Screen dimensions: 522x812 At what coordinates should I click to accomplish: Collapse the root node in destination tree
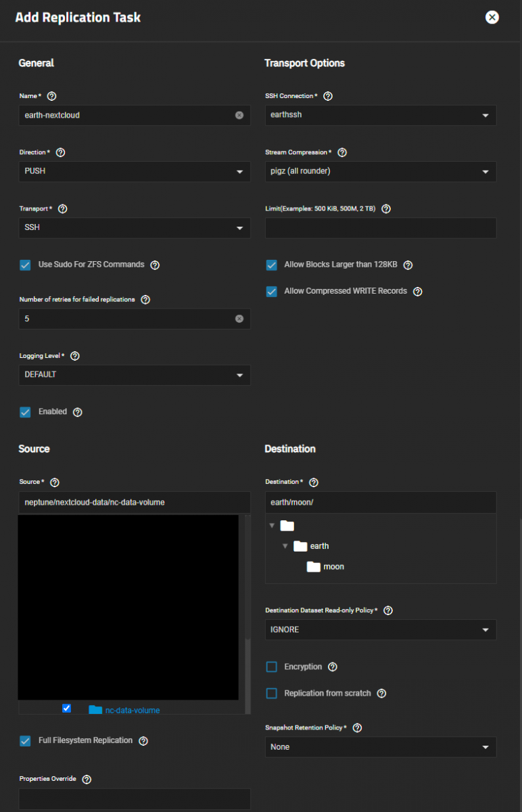point(272,525)
